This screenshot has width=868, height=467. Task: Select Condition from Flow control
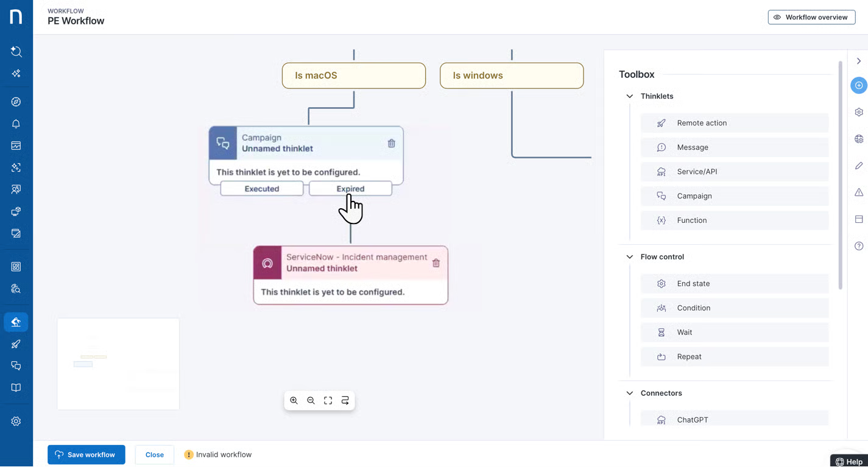(734, 308)
